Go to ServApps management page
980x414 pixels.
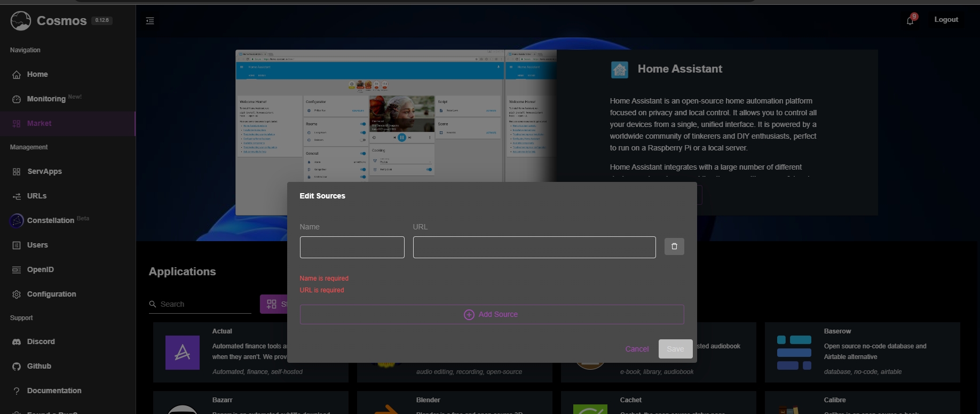tap(44, 171)
